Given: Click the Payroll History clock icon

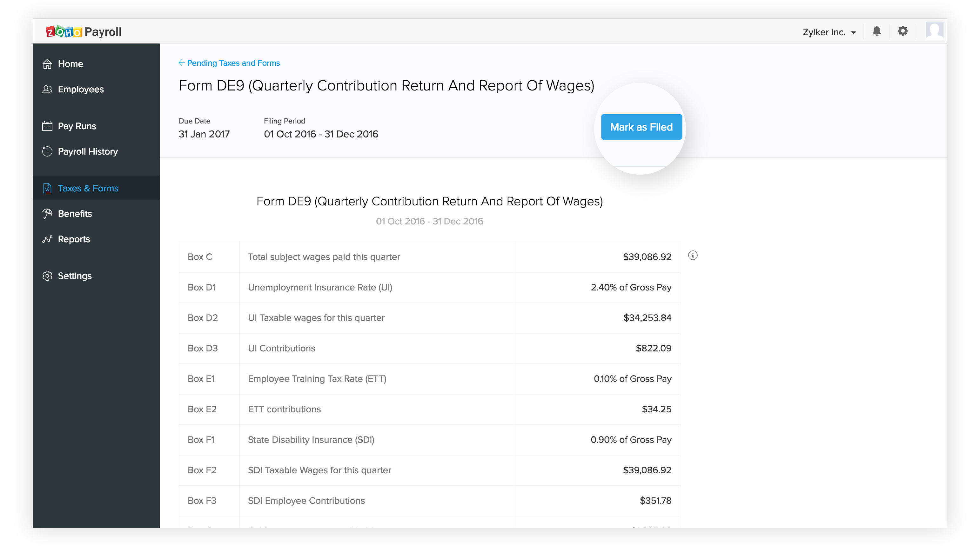Looking at the screenshot, I should coord(47,152).
